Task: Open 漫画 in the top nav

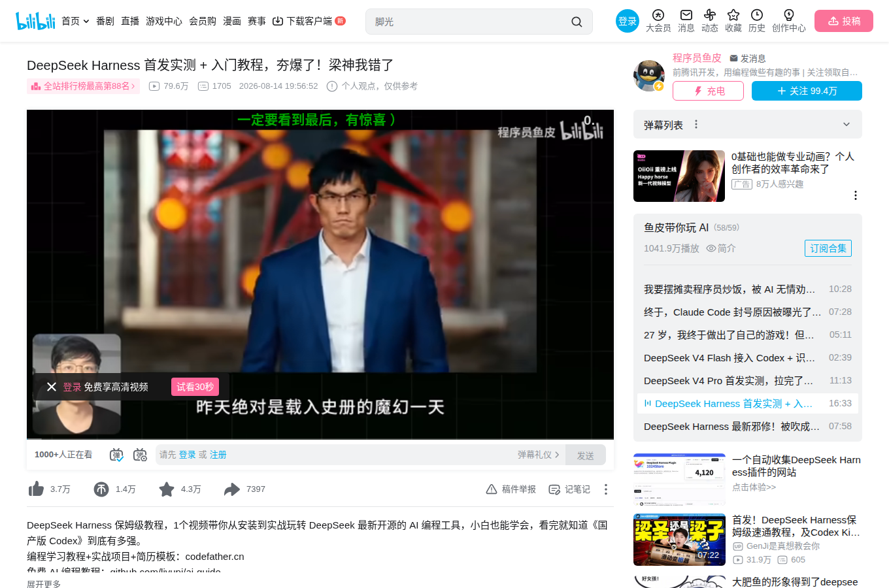Action: 232,21
